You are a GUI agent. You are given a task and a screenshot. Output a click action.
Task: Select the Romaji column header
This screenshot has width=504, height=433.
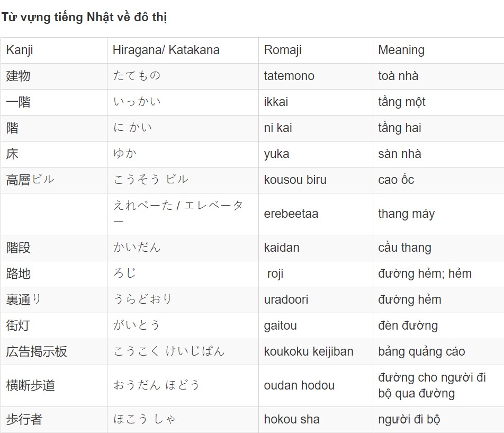[316, 50]
